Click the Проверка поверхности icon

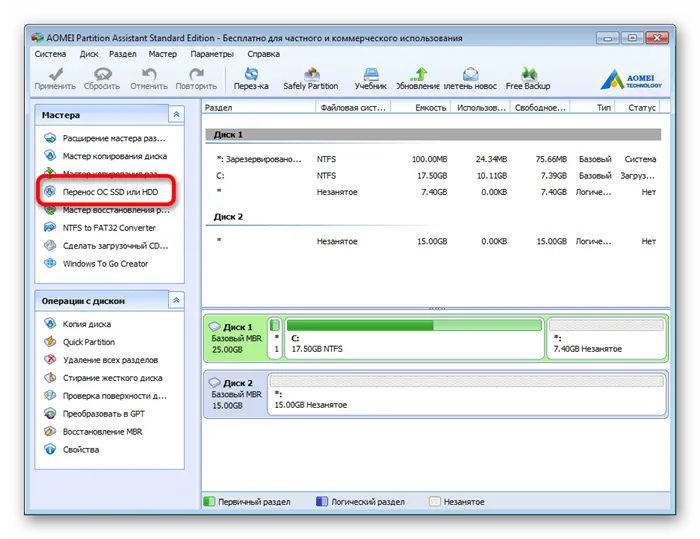(x=50, y=395)
